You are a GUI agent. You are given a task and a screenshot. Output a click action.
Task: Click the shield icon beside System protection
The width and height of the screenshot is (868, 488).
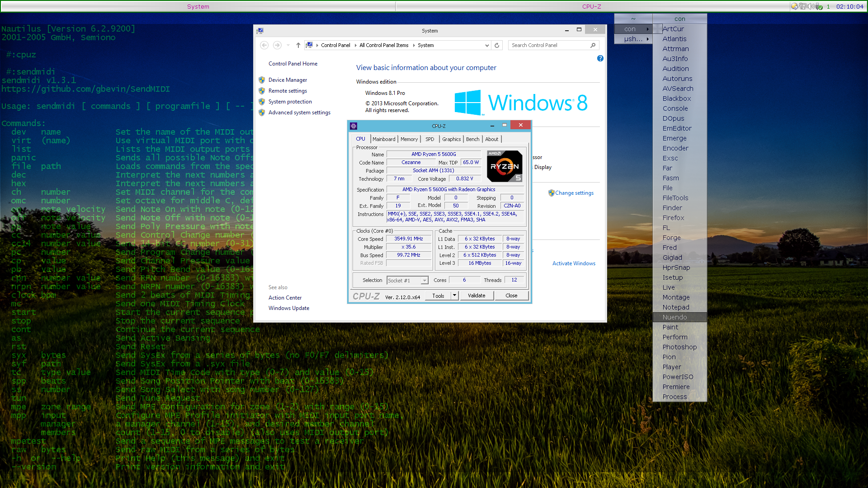point(262,102)
